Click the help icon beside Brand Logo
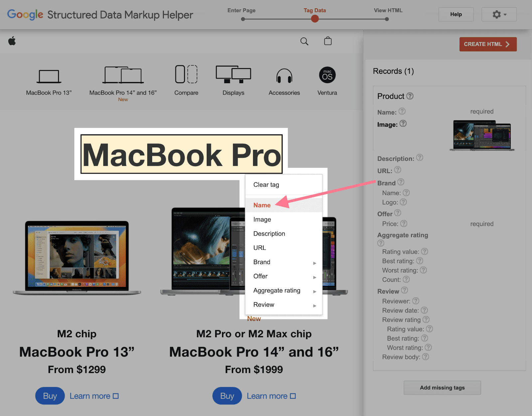The width and height of the screenshot is (532, 416). (403, 202)
